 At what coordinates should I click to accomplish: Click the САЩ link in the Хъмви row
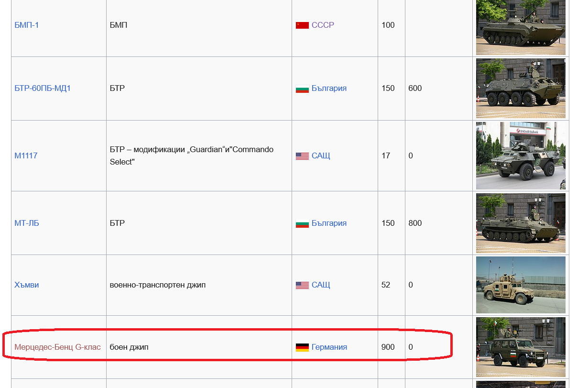tap(321, 285)
